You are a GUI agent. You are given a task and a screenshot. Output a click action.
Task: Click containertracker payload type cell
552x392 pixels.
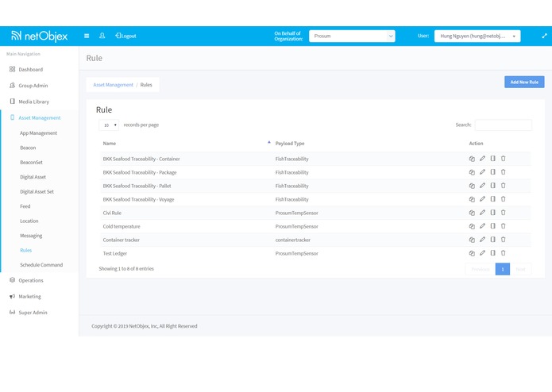click(x=293, y=240)
